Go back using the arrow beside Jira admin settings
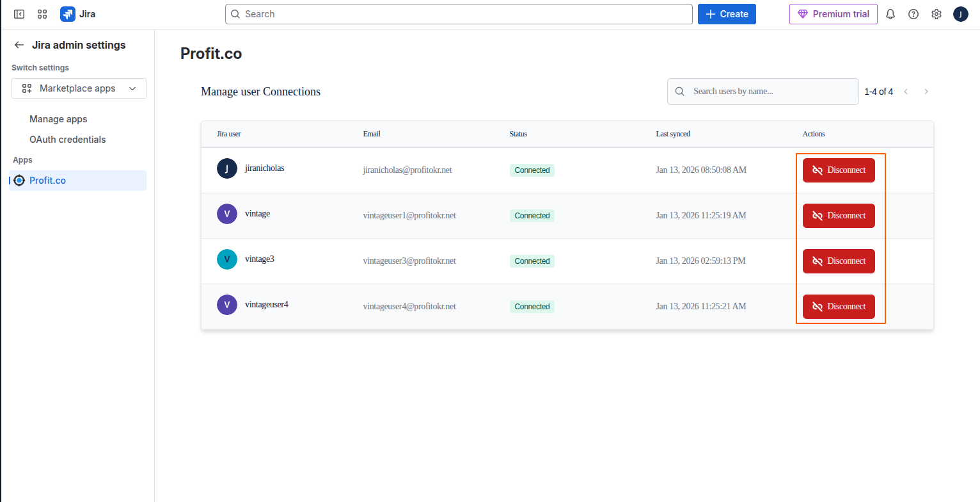 click(x=19, y=45)
